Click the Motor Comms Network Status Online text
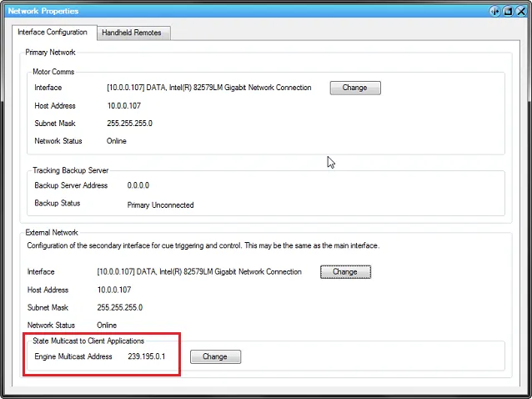532x399 pixels. 117,141
